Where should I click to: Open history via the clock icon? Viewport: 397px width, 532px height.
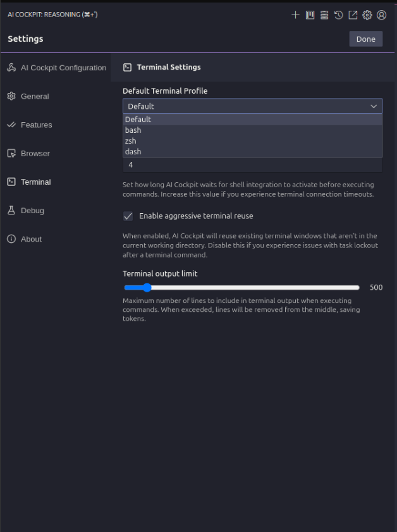339,15
